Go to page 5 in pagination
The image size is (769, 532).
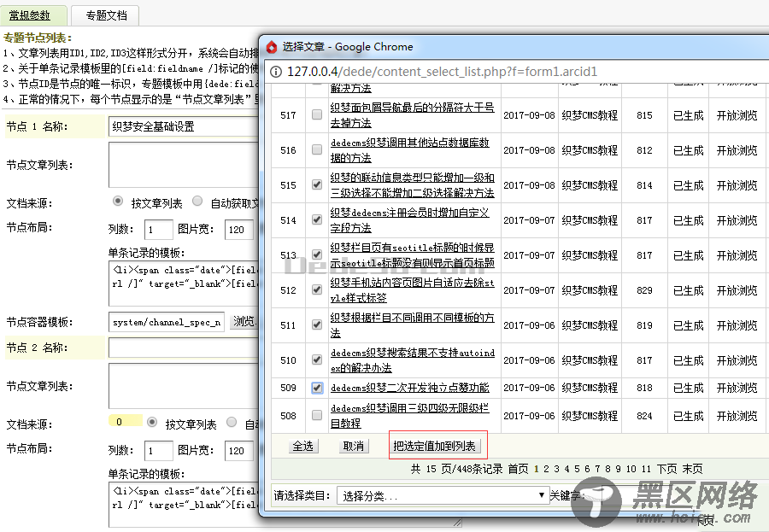tap(577, 469)
